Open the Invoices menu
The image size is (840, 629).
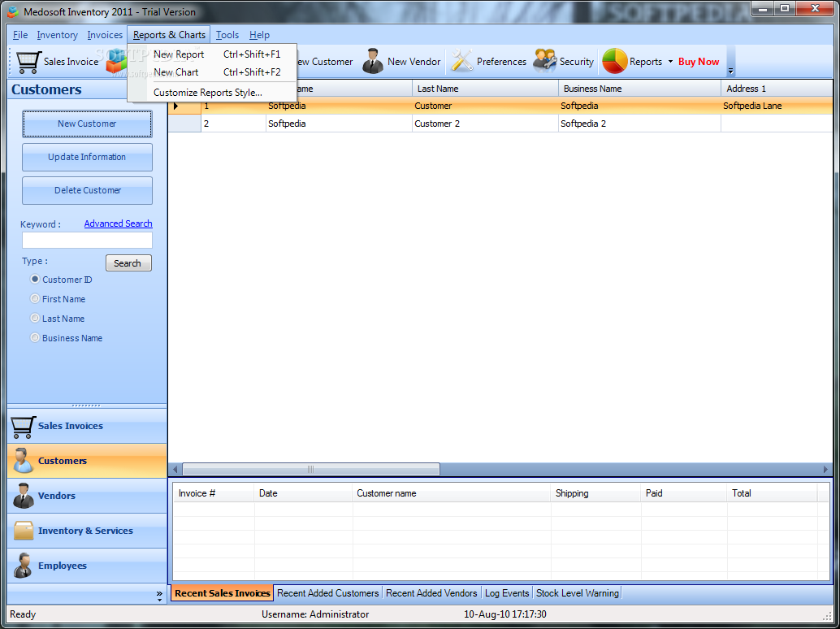pyautogui.click(x=105, y=35)
